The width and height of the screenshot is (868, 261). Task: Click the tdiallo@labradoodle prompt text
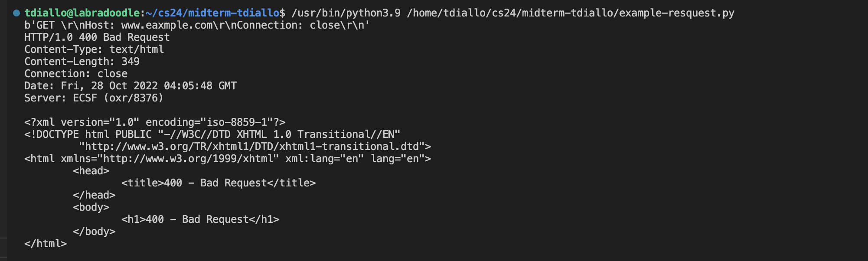coord(82,13)
